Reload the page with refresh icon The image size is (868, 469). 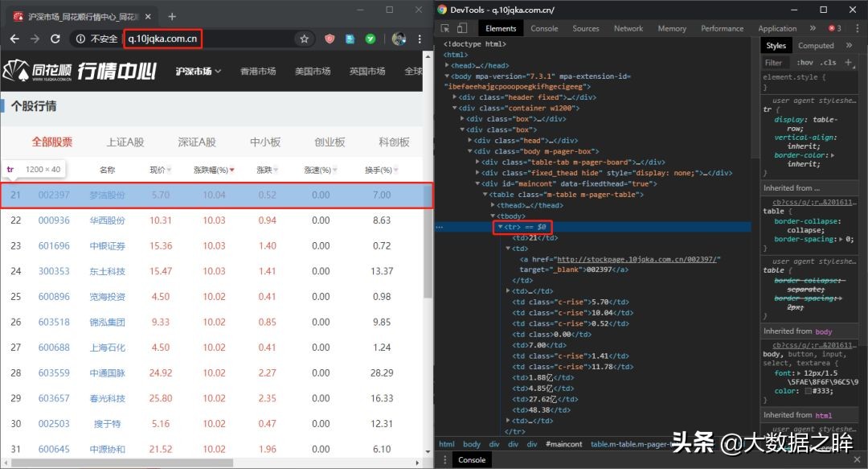click(55, 39)
